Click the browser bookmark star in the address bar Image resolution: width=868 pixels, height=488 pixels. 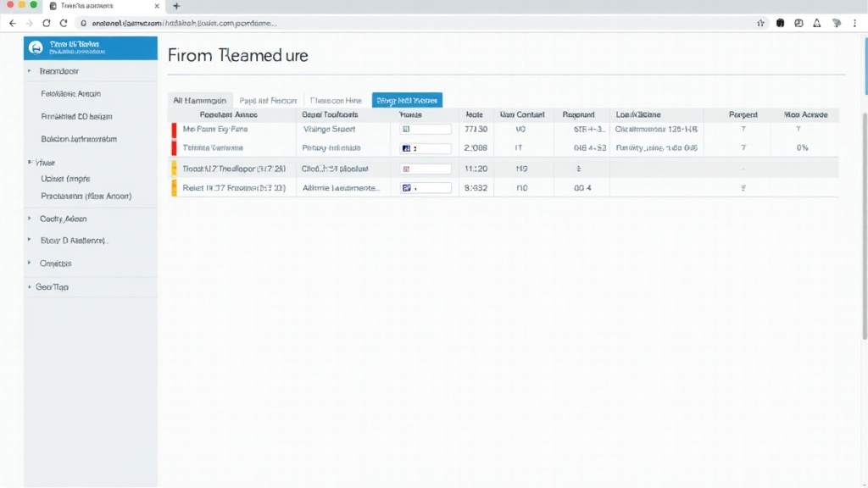(760, 23)
